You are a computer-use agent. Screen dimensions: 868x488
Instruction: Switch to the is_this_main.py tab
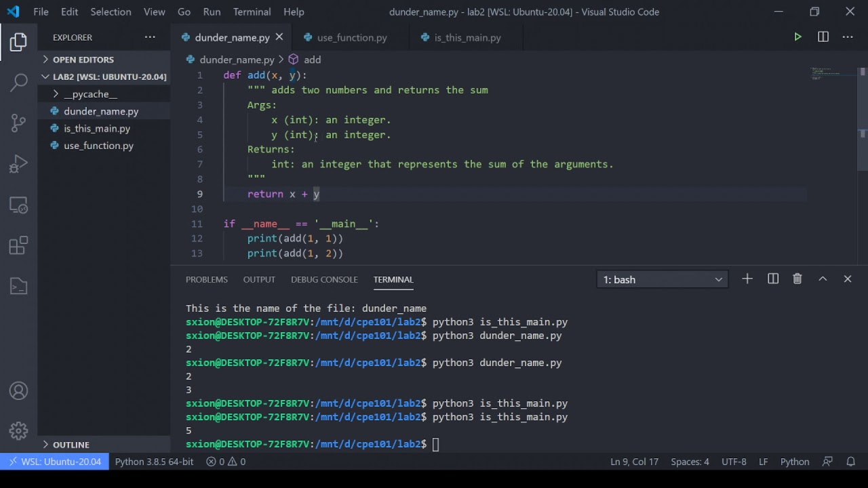467,37
